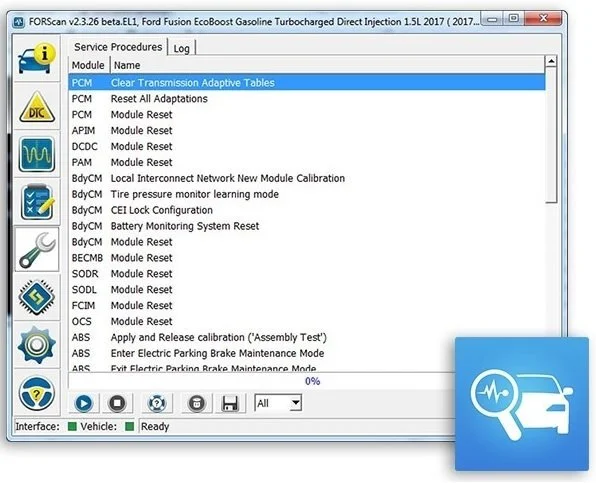Select Tire pressure monitor learning mode
Screen dimensions: 596x483
click(306, 194)
